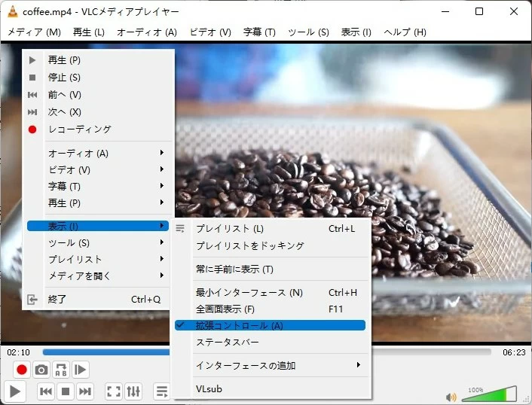This screenshot has height=405, width=532.
Task: Toggle the A-B loop button
Action: 61,370
